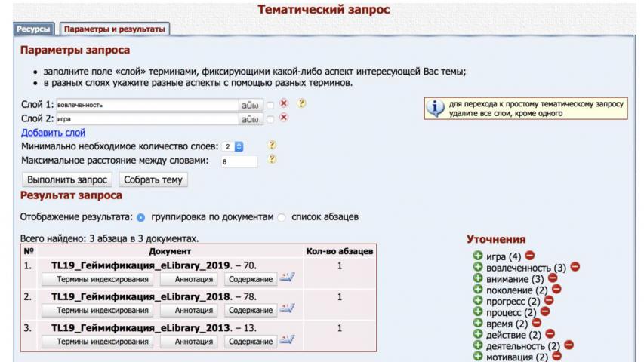Tick the checkbox next to Слой 2
This screenshot has width=644, height=362.
[x=270, y=118]
